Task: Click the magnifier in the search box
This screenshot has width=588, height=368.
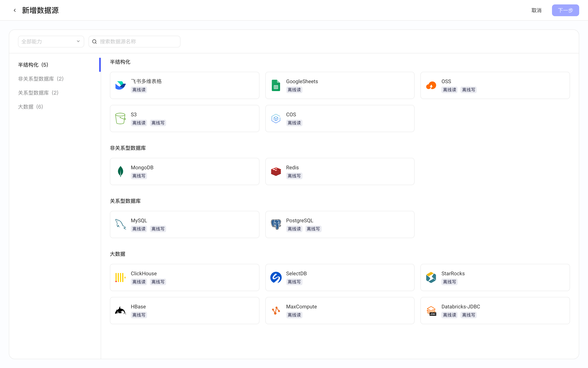Action: pyautogui.click(x=94, y=42)
